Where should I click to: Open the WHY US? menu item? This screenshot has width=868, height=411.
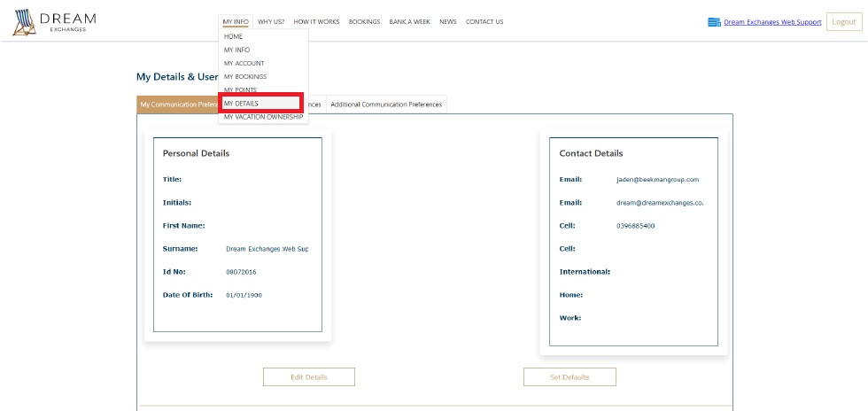tap(271, 21)
